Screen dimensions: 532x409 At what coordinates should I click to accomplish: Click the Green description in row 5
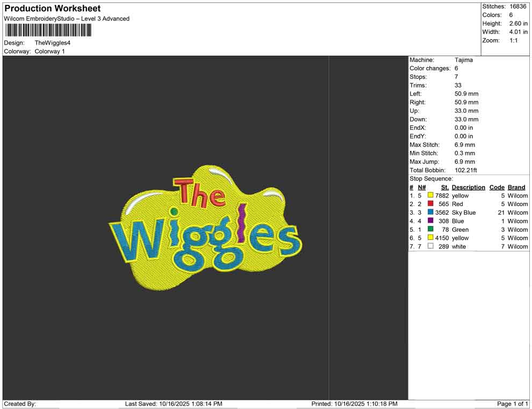click(460, 229)
